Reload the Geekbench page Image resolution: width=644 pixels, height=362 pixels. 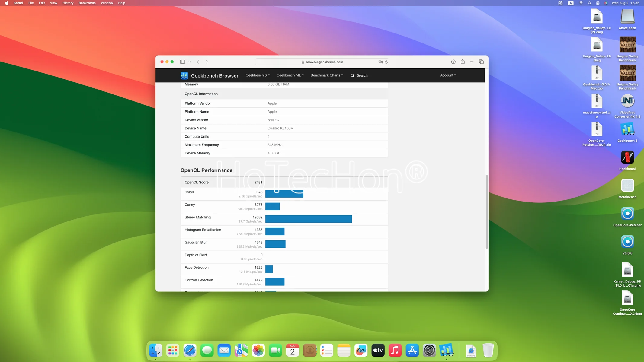pyautogui.click(x=386, y=62)
